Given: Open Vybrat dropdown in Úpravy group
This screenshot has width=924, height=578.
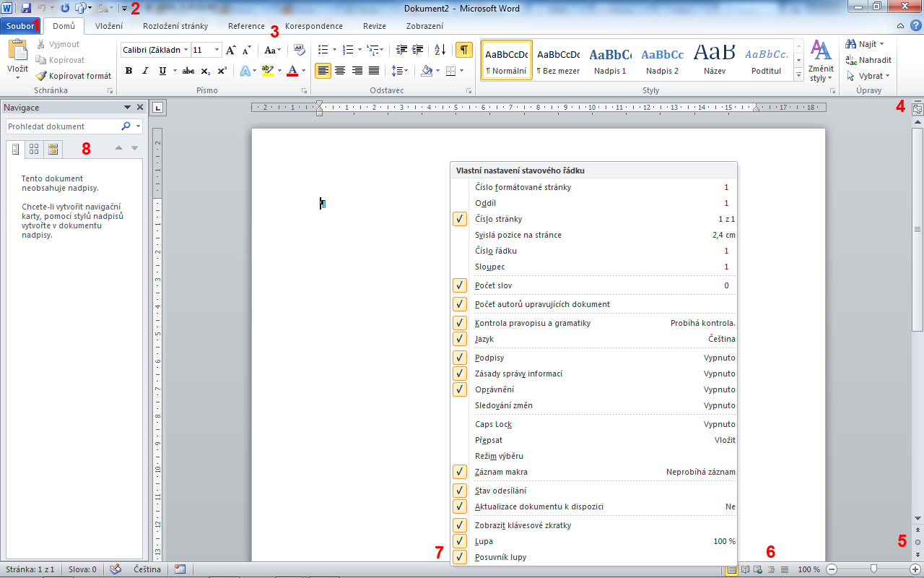Looking at the screenshot, I should 868,76.
